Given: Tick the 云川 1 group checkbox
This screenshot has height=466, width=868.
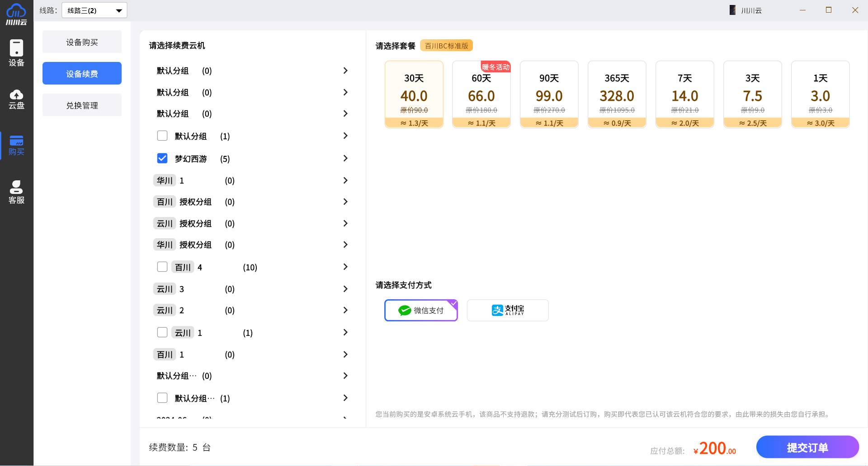Looking at the screenshot, I should click(x=162, y=332).
